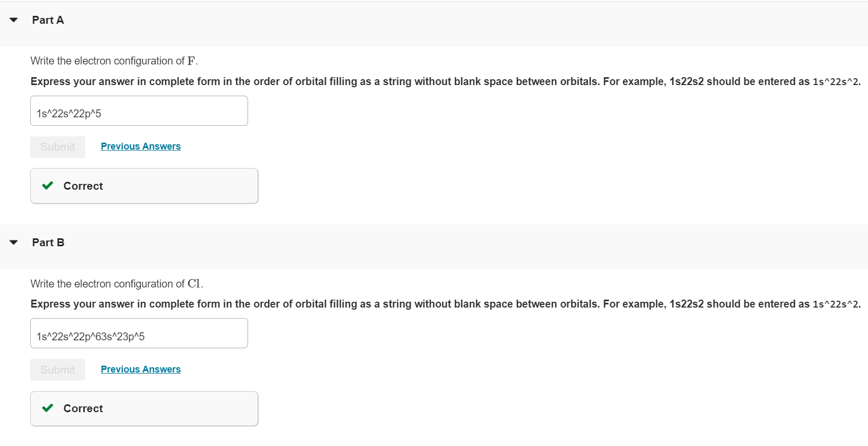Select the Part A header label
The height and width of the screenshot is (446, 868).
[x=48, y=20]
